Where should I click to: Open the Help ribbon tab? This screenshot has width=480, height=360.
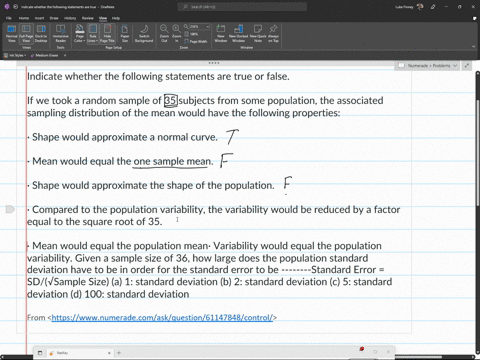[x=116, y=18]
